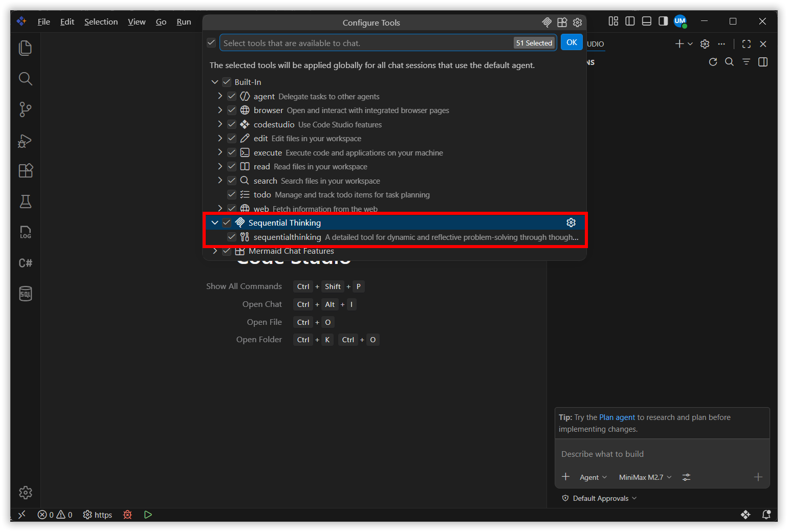This screenshot has width=788, height=532.
Task: Uncheck the search tool checkbox
Action: point(232,181)
